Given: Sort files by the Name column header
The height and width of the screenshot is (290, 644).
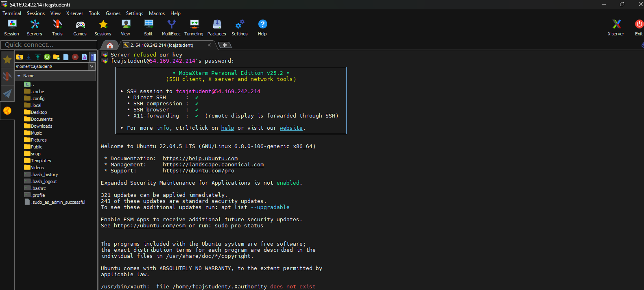Looking at the screenshot, I should pyautogui.click(x=55, y=76).
